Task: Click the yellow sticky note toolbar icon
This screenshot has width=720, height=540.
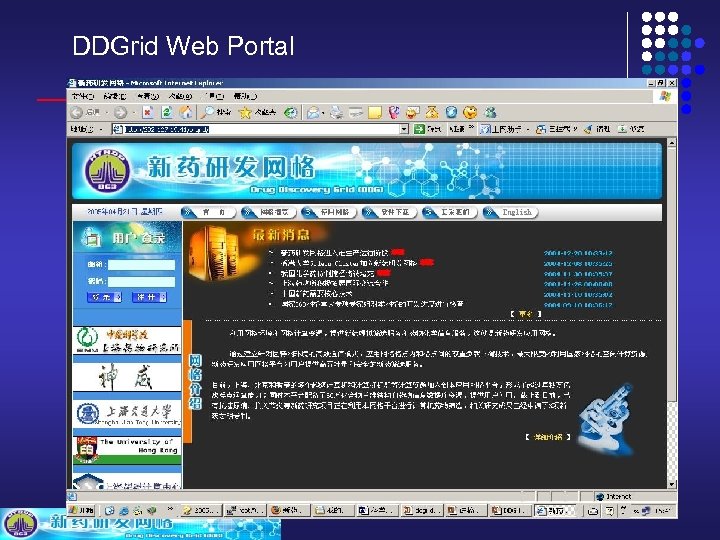Action: click(375, 112)
